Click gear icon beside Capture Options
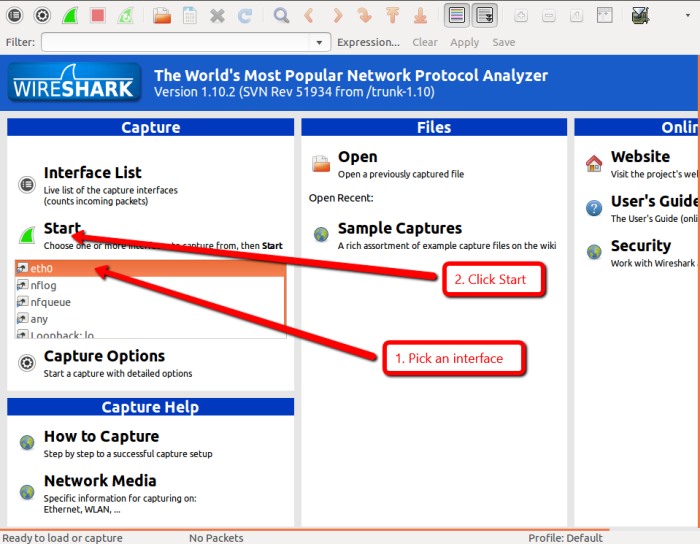 [27, 363]
